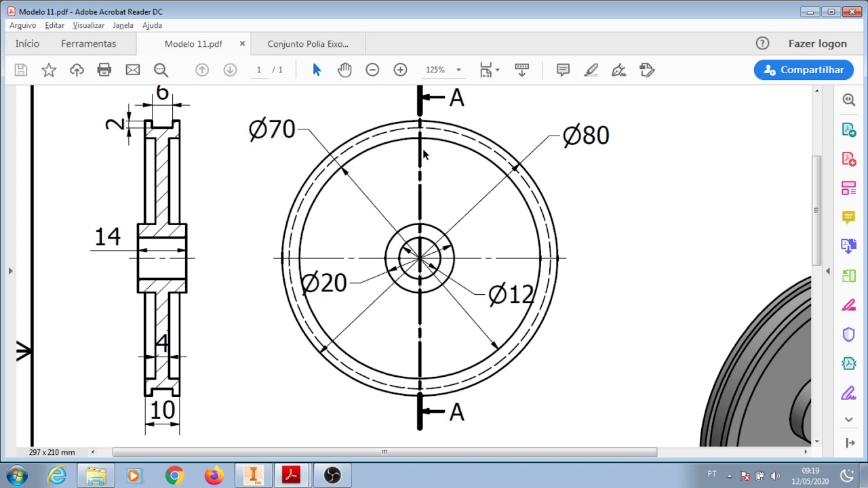Open the search tools magnifier in right pane
868x488 pixels.
pos(848,100)
